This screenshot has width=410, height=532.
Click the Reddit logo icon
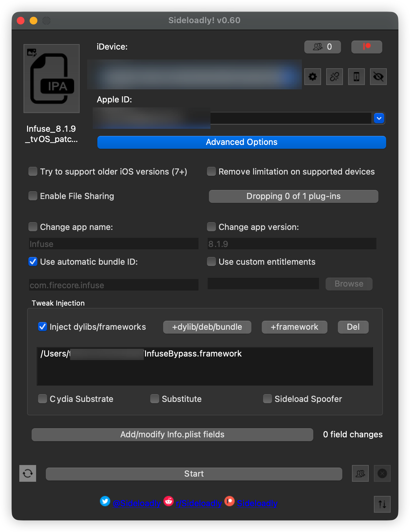pyautogui.click(x=169, y=501)
